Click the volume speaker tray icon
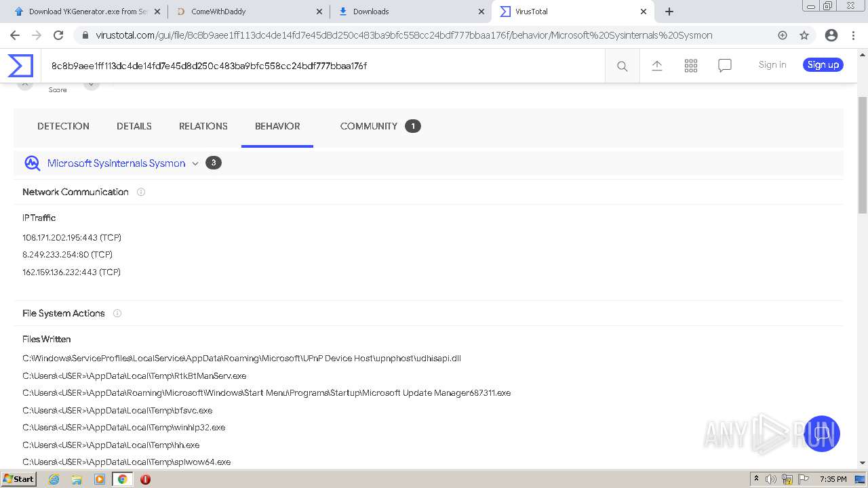The height and width of the screenshot is (488, 868). tap(771, 479)
